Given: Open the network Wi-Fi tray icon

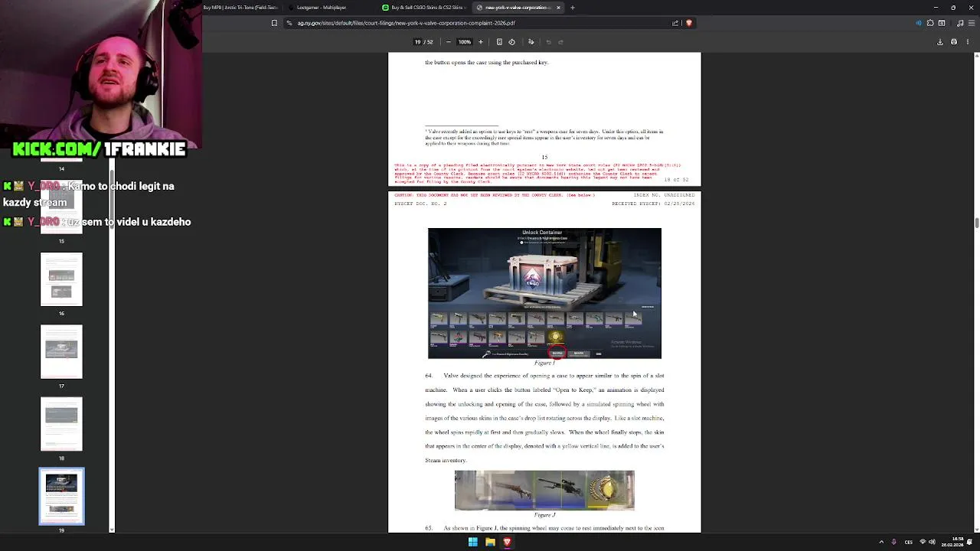Looking at the screenshot, I should click(x=923, y=542).
